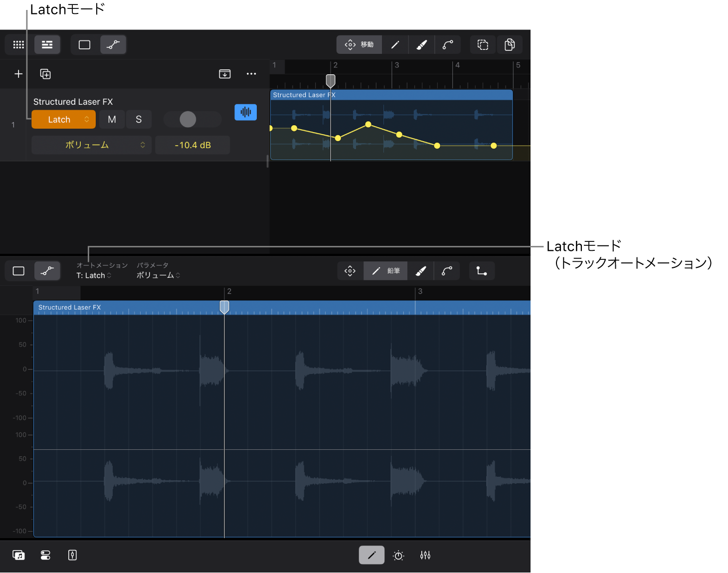The image size is (728, 573).
Task: Click the Structured Laser FX track name
Action: [73, 102]
